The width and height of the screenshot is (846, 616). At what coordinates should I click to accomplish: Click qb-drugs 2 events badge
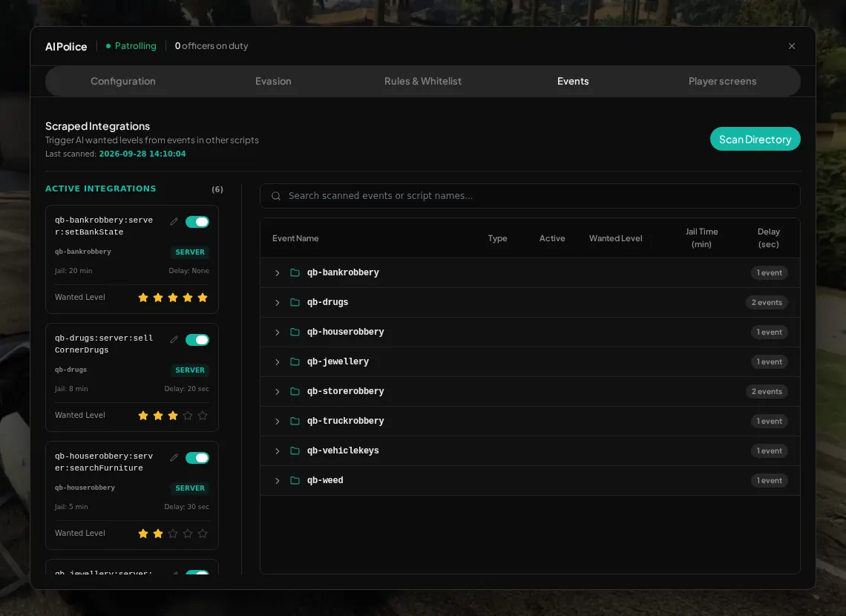pos(767,303)
